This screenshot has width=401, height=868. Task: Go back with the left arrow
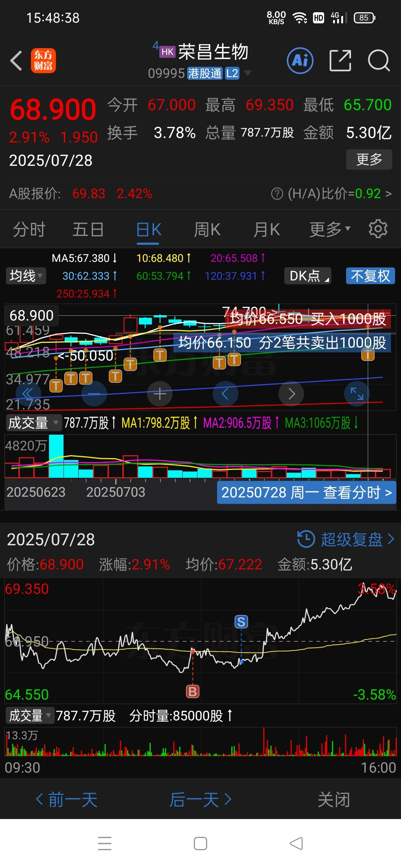16,60
